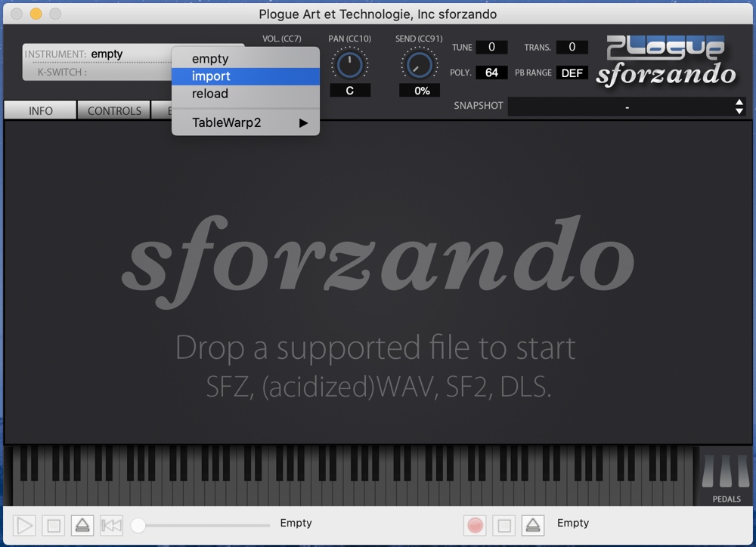This screenshot has width=756, height=547.
Task: Click the send value box showing 0%
Action: click(420, 90)
